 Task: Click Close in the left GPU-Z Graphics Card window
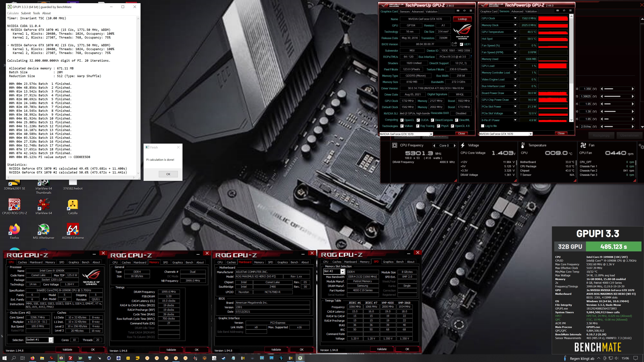(x=462, y=134)
